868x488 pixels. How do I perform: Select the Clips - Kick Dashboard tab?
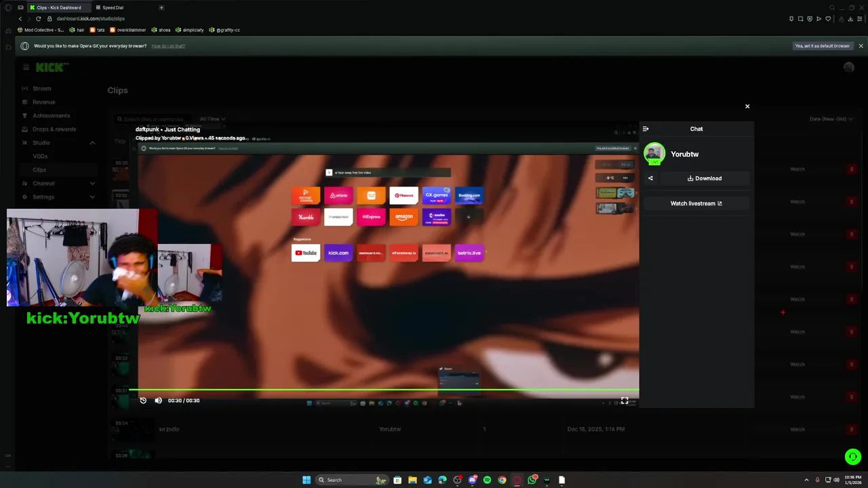pos(58,7)
